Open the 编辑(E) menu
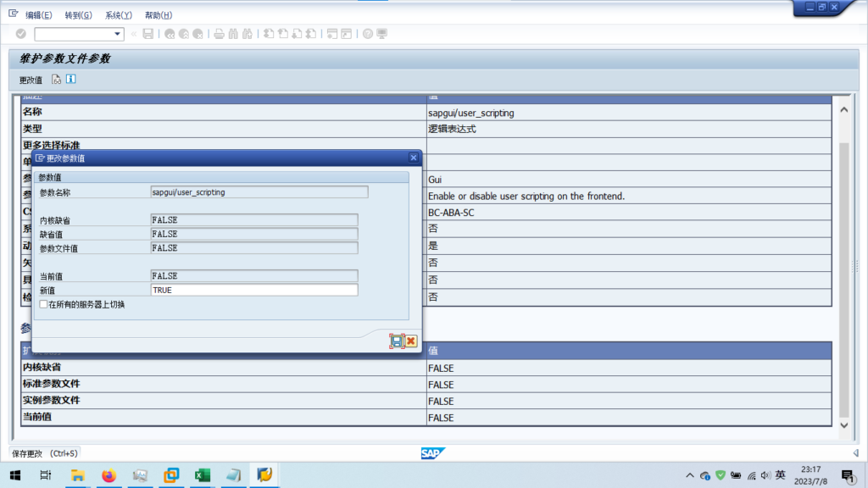This screenshot has width=868, height=488. pyautogui.click(x=38, y=15)
